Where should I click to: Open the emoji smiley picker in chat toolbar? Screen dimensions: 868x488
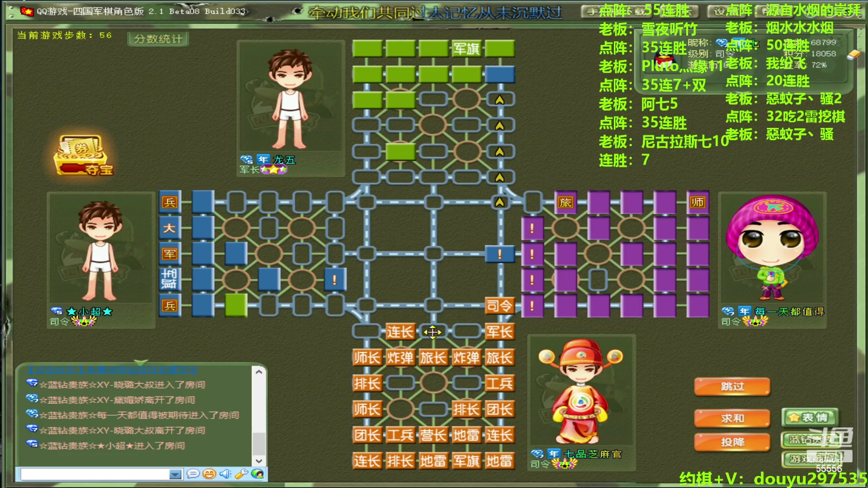209,474
